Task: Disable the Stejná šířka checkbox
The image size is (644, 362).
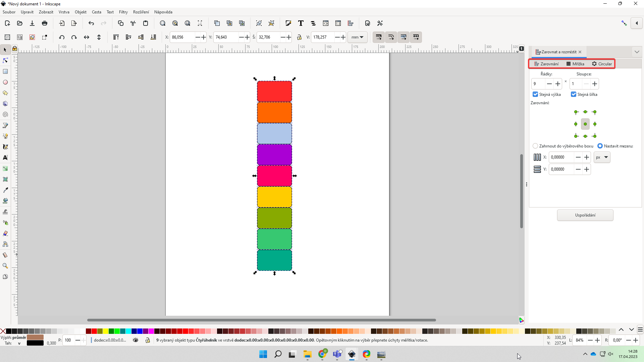Action: (x=574, y=94)
